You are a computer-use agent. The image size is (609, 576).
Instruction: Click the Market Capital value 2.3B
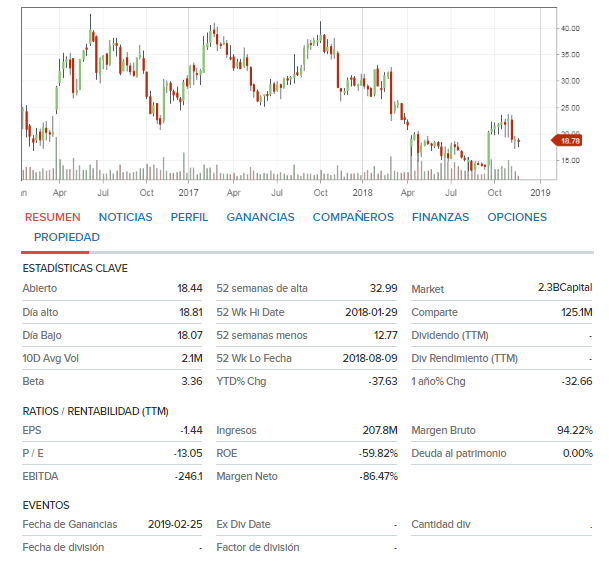pos(548,287)
